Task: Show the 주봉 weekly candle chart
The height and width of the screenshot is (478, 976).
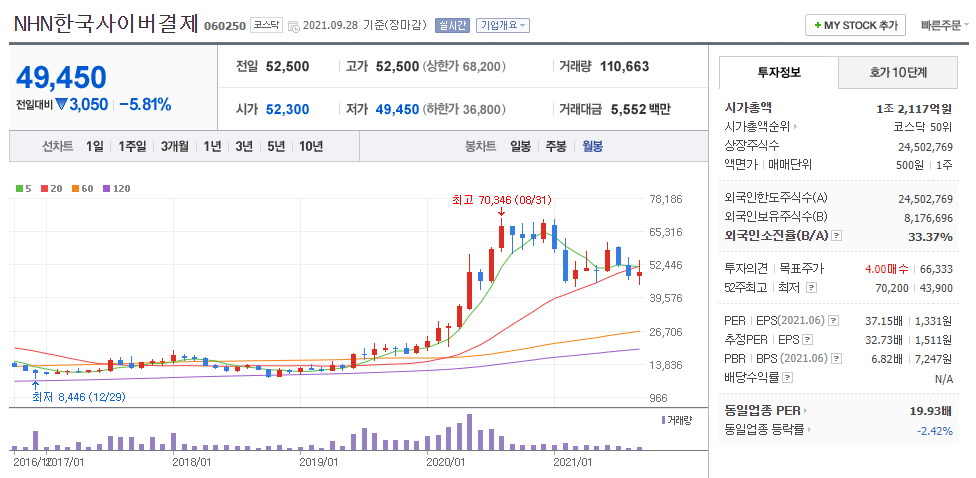Action: [556, 147]
